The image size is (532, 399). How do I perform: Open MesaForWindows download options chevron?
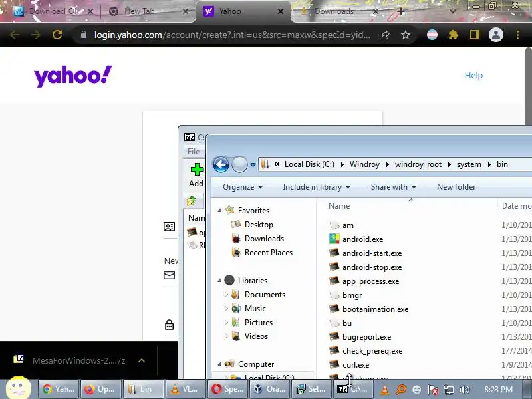click(142, 360)
